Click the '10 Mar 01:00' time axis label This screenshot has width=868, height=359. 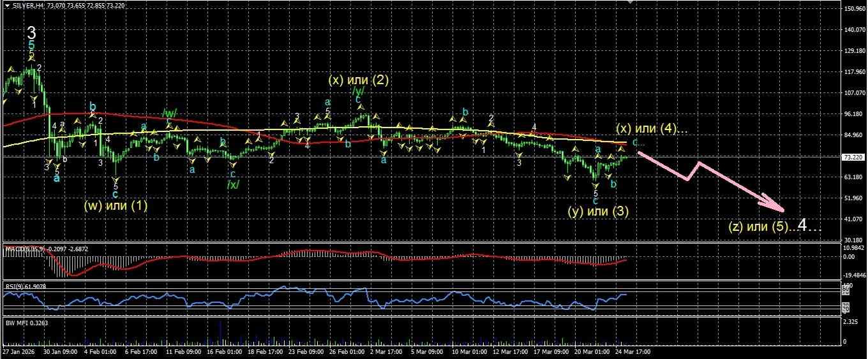[x=470, y=351]
